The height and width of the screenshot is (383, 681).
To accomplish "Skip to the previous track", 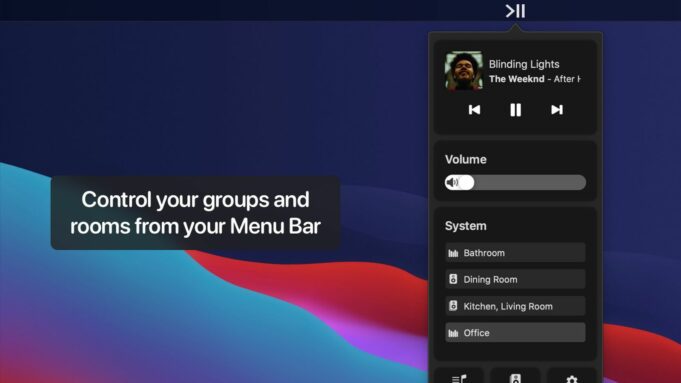I will click(474, 110).
